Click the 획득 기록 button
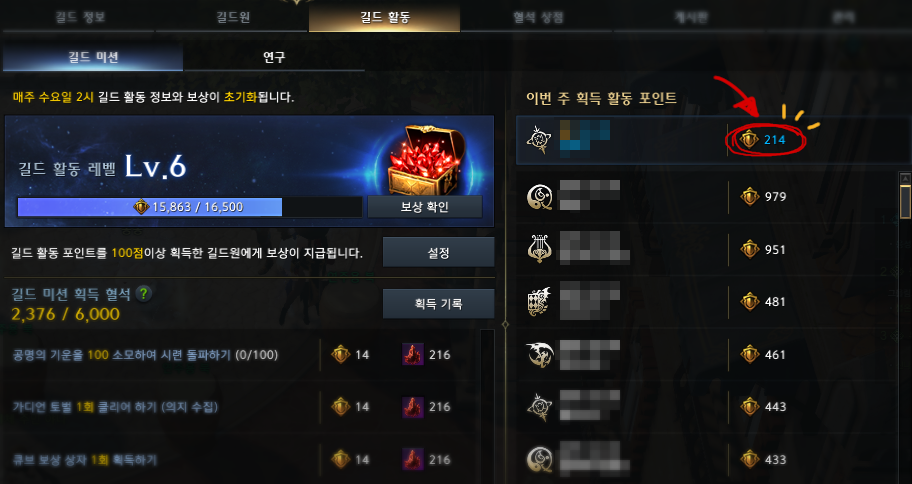The width and height of the screenshot is (912, 484). point(439,303)
